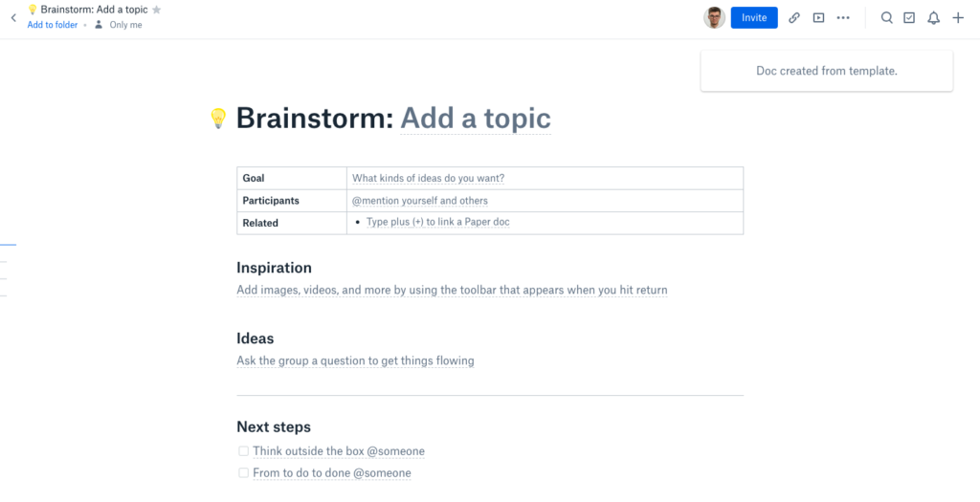The height and width of the screenshot is (502, 980).
Task: Click the Add a topic title placeholder
Action: click(x=476, y=118)
